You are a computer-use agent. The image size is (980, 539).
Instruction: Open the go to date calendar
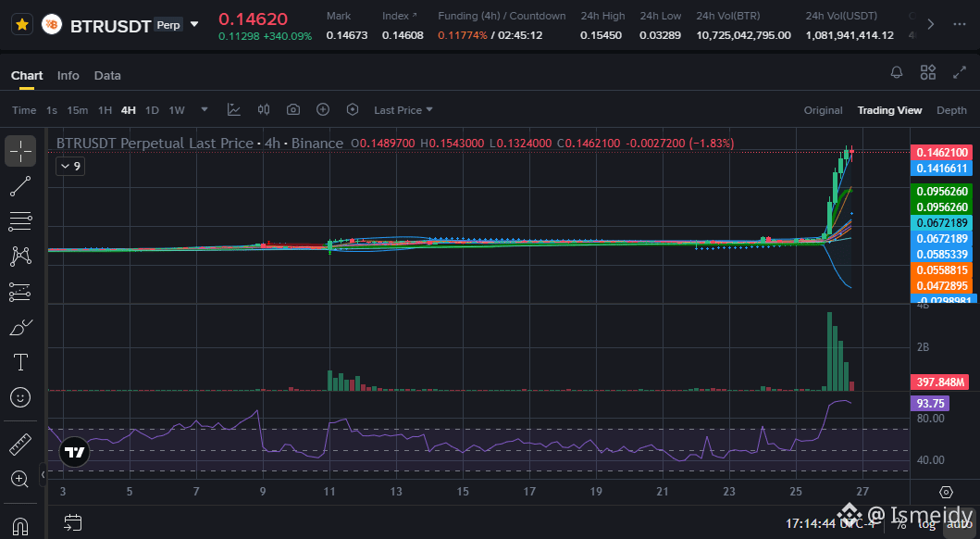(x=73, y=522)
